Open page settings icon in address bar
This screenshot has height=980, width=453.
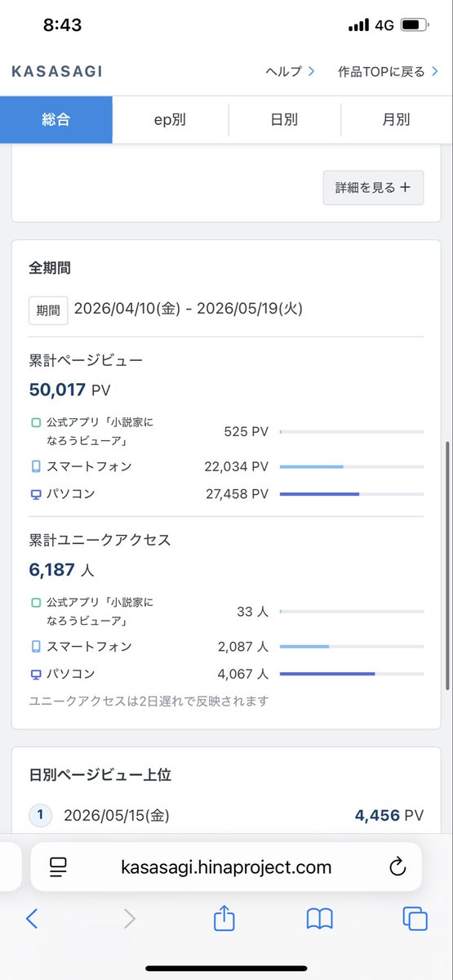point(58,866)
